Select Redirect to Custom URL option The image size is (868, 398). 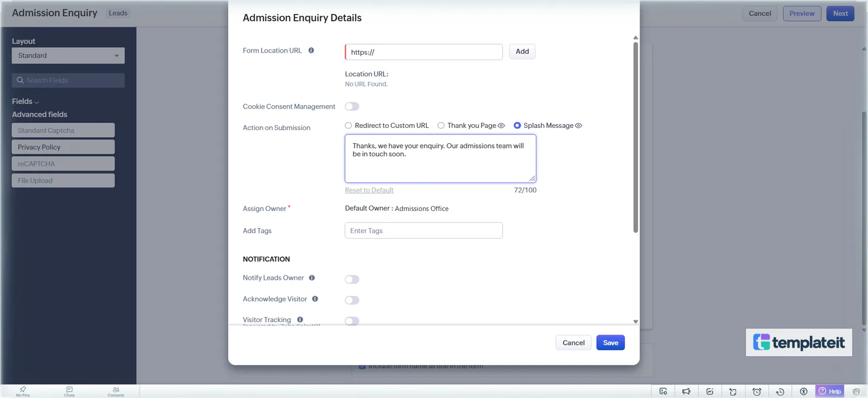coord(348,126)
